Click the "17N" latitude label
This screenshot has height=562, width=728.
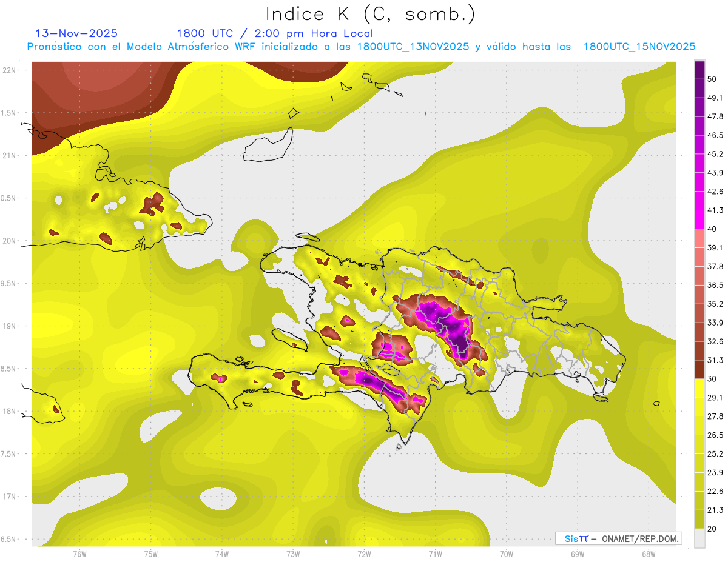click(9, 497)
